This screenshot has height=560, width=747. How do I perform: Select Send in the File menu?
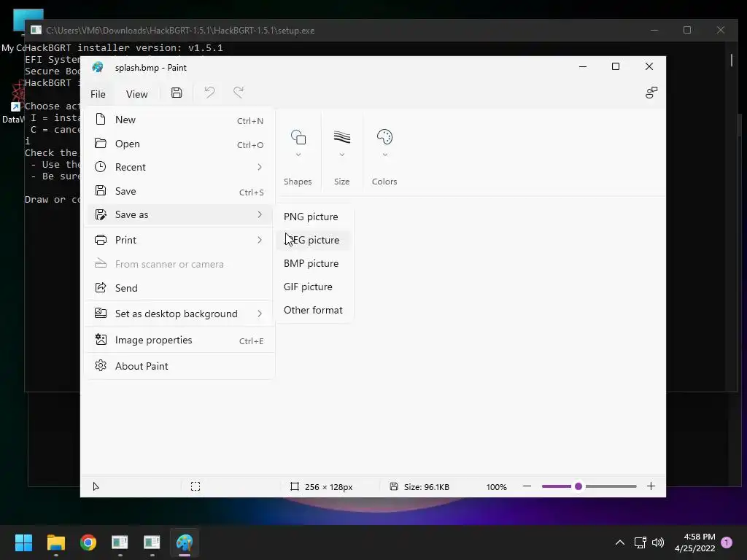point(179,288)
